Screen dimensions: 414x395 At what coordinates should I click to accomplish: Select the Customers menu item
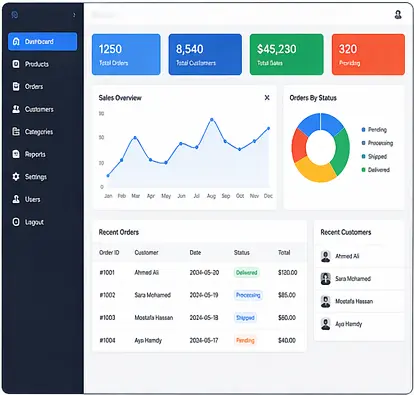click(x=43, y=109)
